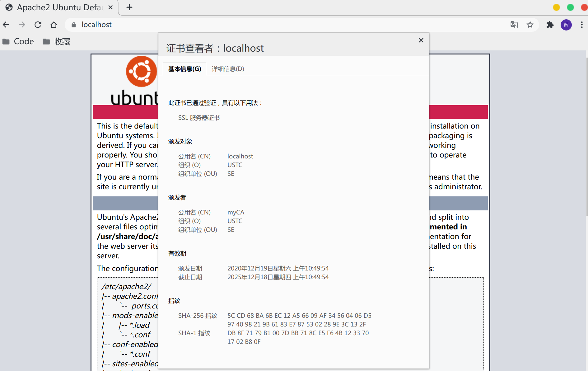Click the expiry date 2025年12月18日 value

tap(278, 277)
